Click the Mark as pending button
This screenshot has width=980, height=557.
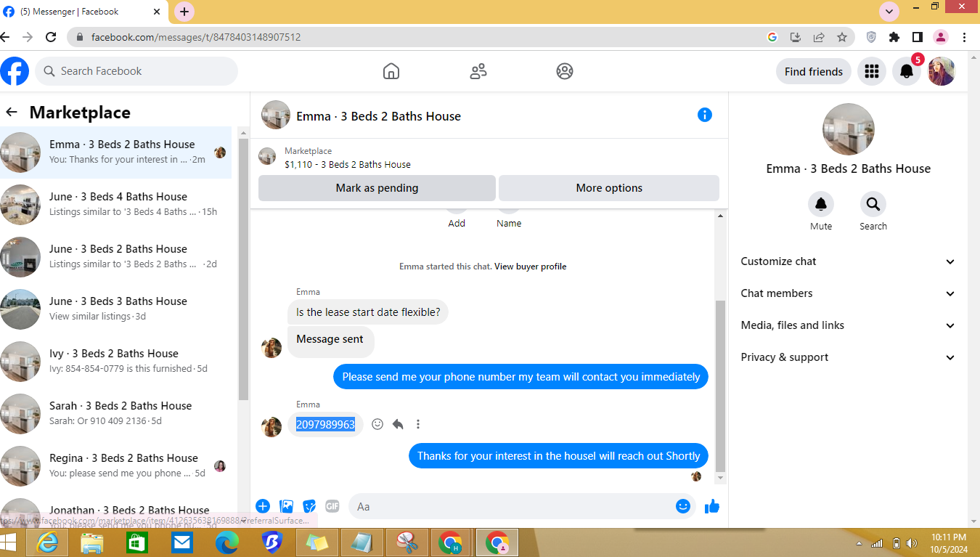pos(377,188)
